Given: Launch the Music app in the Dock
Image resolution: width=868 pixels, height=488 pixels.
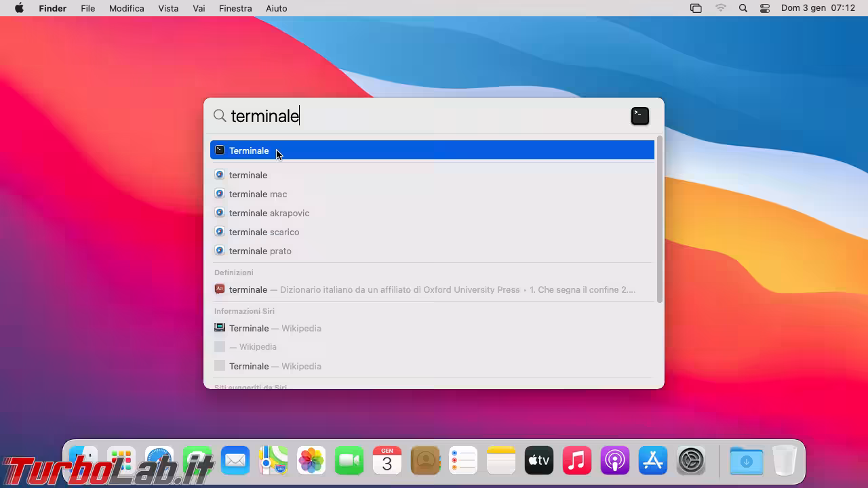Looking at the screenshot, I should (x=576, y=461).
